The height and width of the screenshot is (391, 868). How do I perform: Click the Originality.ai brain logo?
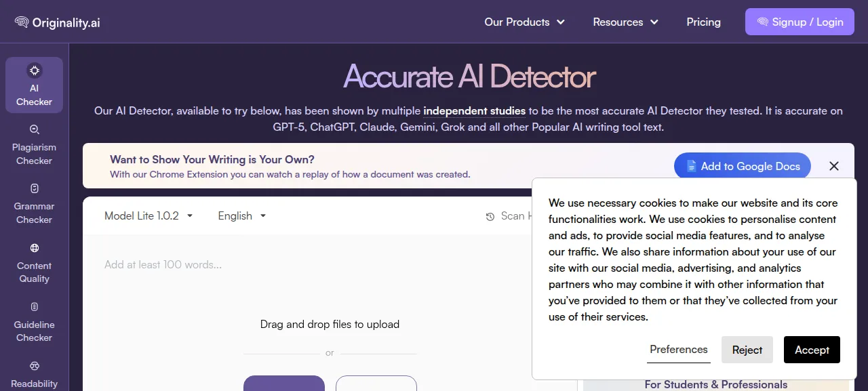point(22,22)
